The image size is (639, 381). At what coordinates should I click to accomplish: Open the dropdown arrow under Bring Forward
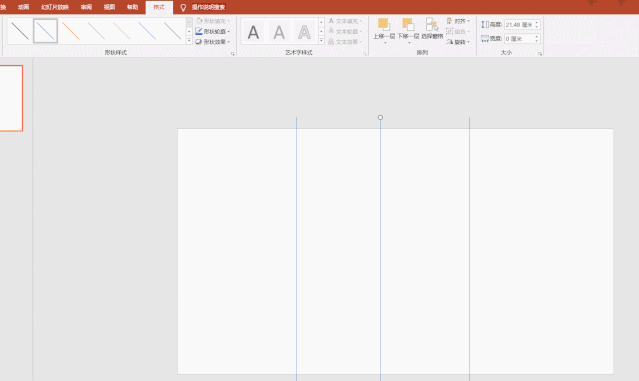pyautogui.click(x=385, y=42)
